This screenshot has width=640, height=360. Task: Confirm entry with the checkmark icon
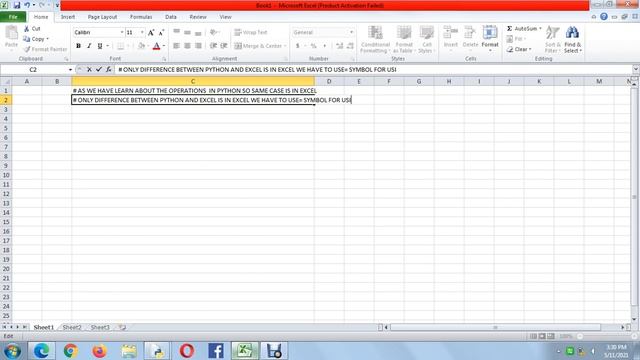click(98, 70)
